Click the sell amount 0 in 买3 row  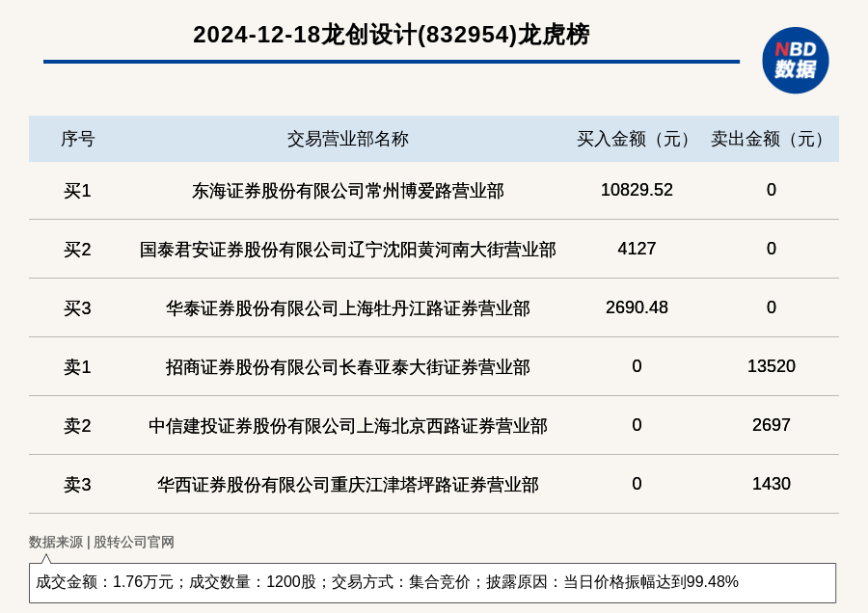772,307
